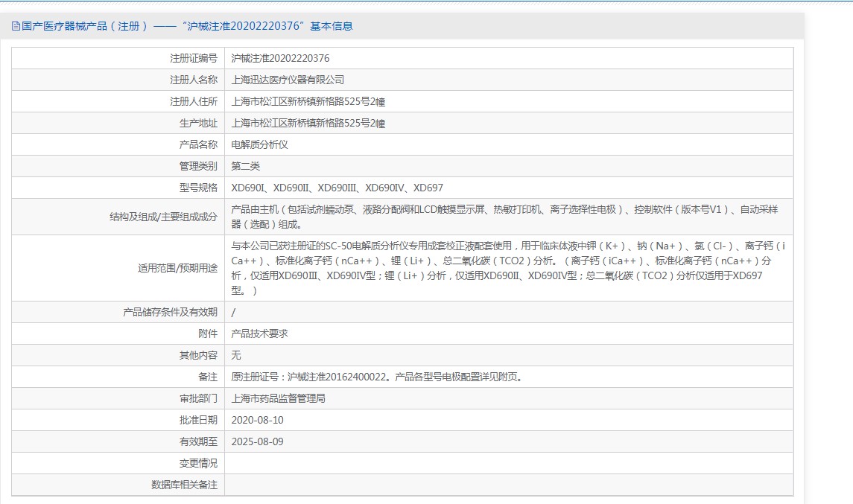Select the 批准日期 label
Viewport: 853px width, 504px height.
(198, 421)
